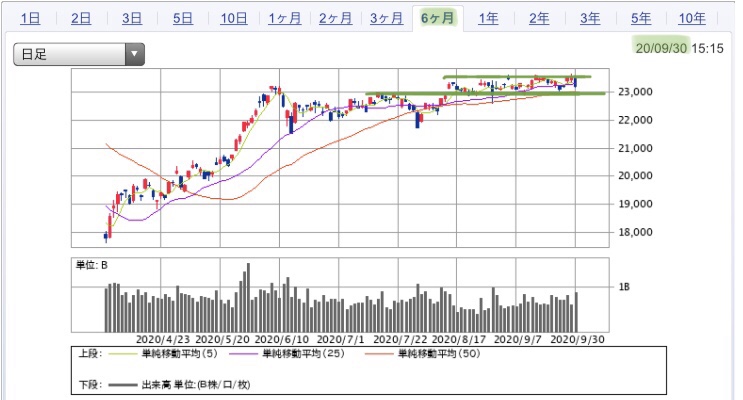This screenshot has height=400, width=743.
Task: View the 10年 chart range
Action: coord(692,18)
